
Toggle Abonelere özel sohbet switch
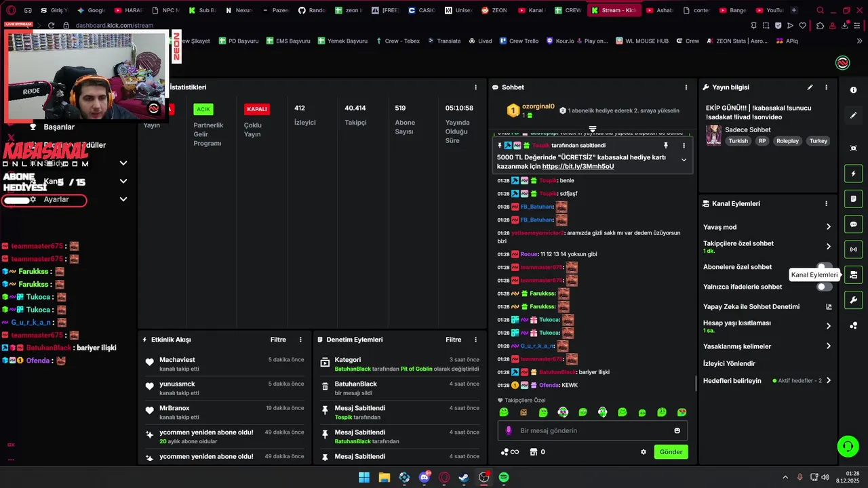tap(825, 267)
